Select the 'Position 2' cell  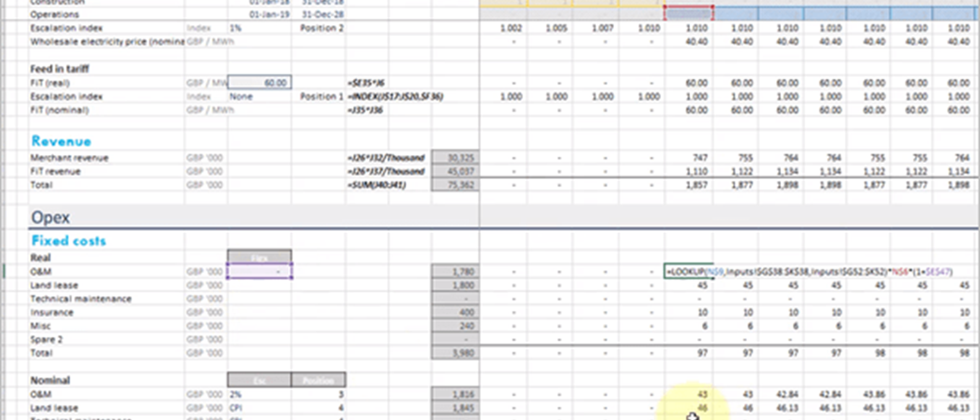[x=322, y=28]
